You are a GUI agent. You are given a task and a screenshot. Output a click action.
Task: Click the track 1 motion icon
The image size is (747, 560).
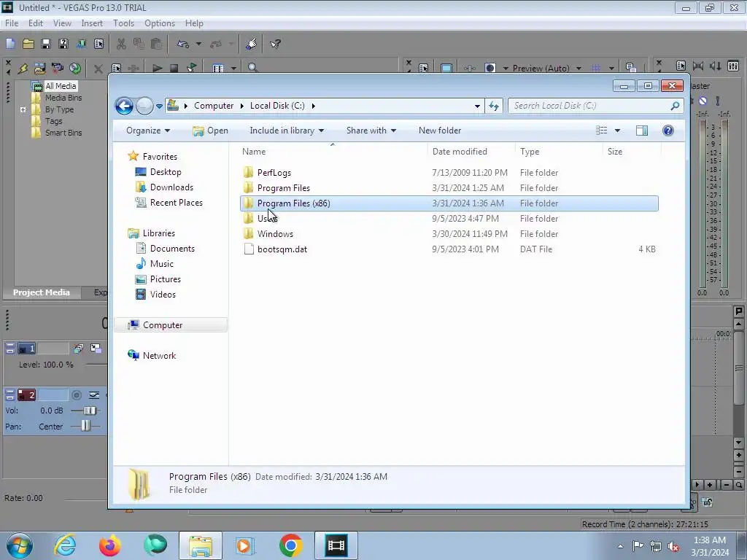(x=79, y=349)
